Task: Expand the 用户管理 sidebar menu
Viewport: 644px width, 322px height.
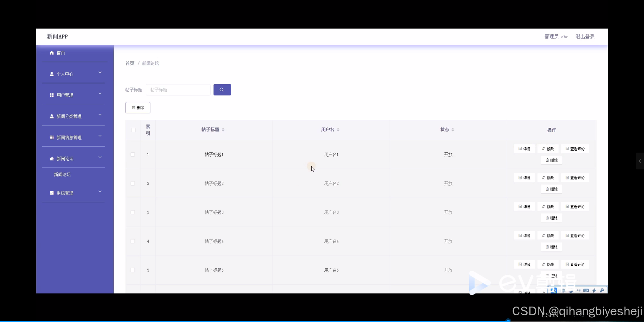Action: (x=100, y=94)
